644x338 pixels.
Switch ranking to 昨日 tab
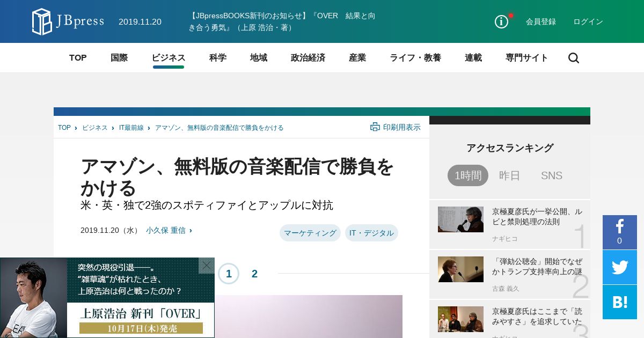pyautogui.click(x=510, y=175)
